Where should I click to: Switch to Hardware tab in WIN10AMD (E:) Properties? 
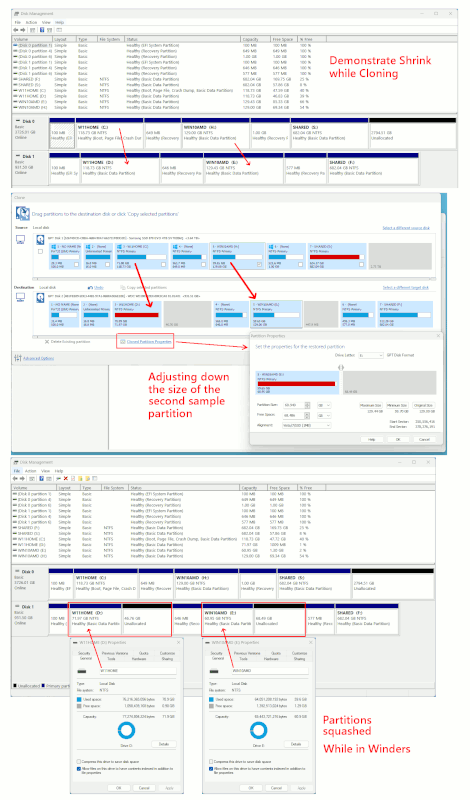point(271,659)
